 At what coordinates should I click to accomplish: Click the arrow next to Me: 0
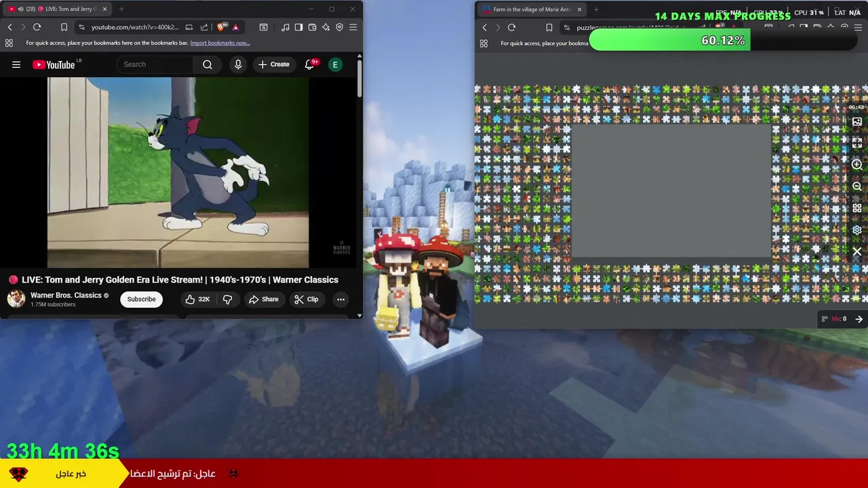click(859, 319)
